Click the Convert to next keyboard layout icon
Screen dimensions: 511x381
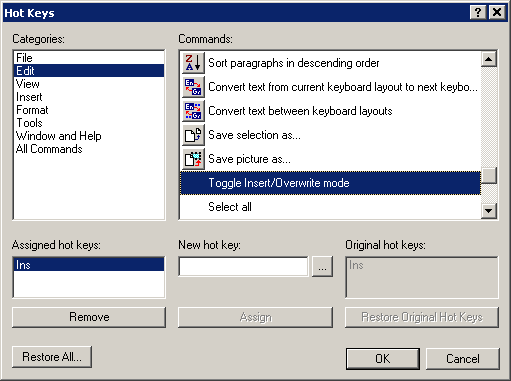(193, 87)
